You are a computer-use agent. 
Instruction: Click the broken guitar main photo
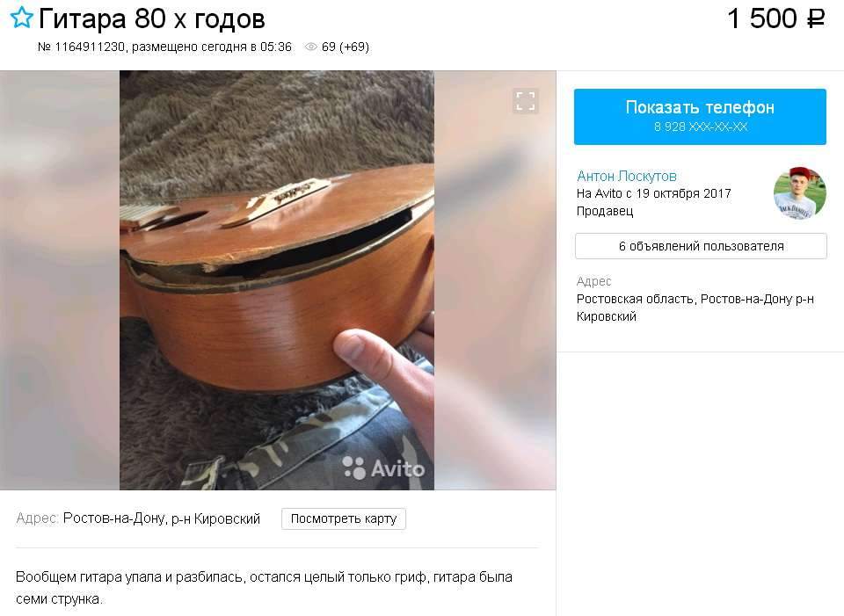tap(277, 279)
